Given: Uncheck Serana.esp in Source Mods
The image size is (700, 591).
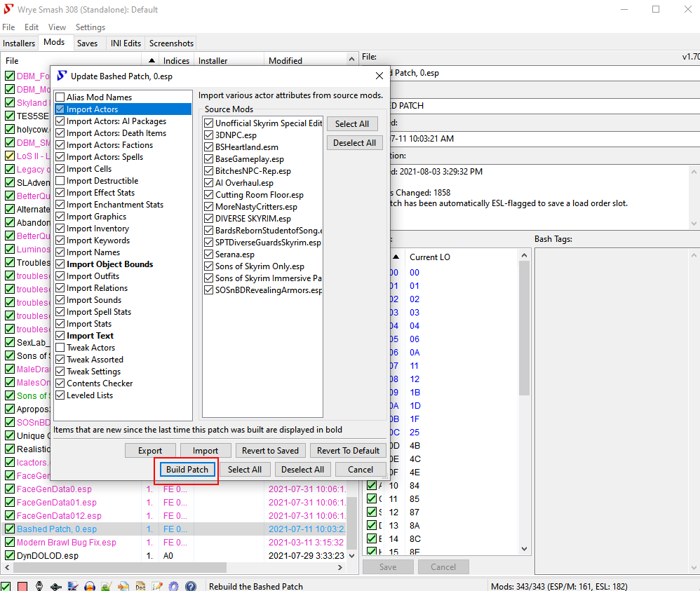Looking at the screenshot, I should tap(208, 254).
